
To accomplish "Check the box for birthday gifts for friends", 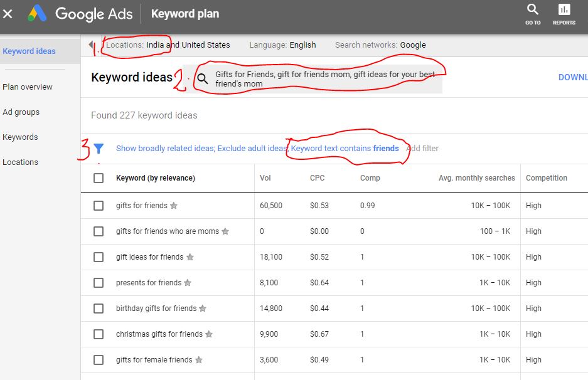I will tap(99, 309).
